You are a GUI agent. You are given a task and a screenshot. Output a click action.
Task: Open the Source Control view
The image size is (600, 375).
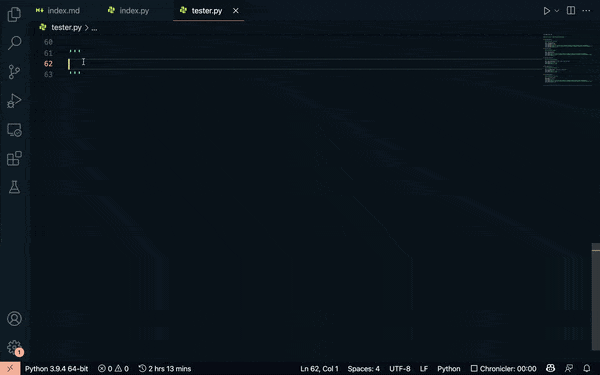(14, 72)
